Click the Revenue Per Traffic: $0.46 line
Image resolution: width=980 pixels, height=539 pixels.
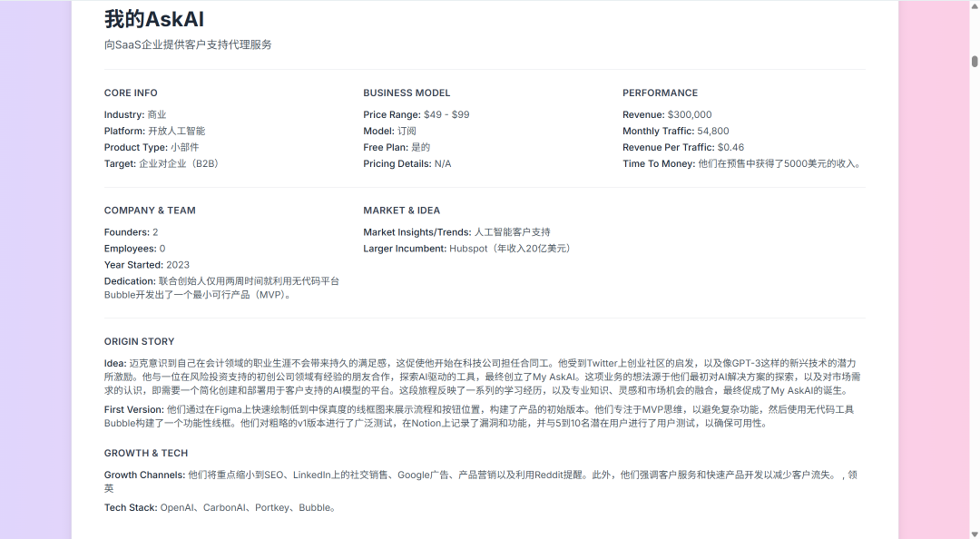click(x=683, y=147)
